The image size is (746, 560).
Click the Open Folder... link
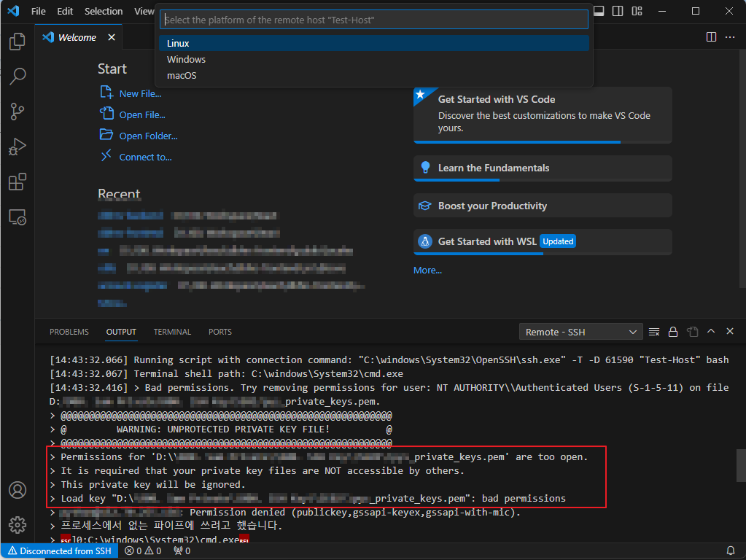pyautogui.click(x=149, y=136)
